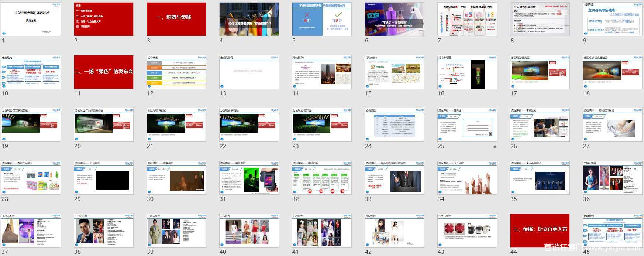Select slide 41 '礼仪推荐' thumbnail
The height and width of the screenshot is (256, 644).
point(322,231)
